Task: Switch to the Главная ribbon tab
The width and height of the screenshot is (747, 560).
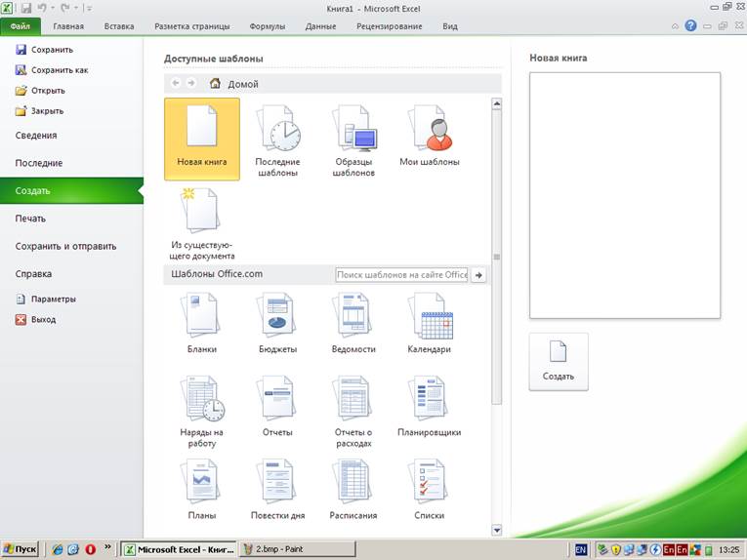Action: (x=68, y=26)
